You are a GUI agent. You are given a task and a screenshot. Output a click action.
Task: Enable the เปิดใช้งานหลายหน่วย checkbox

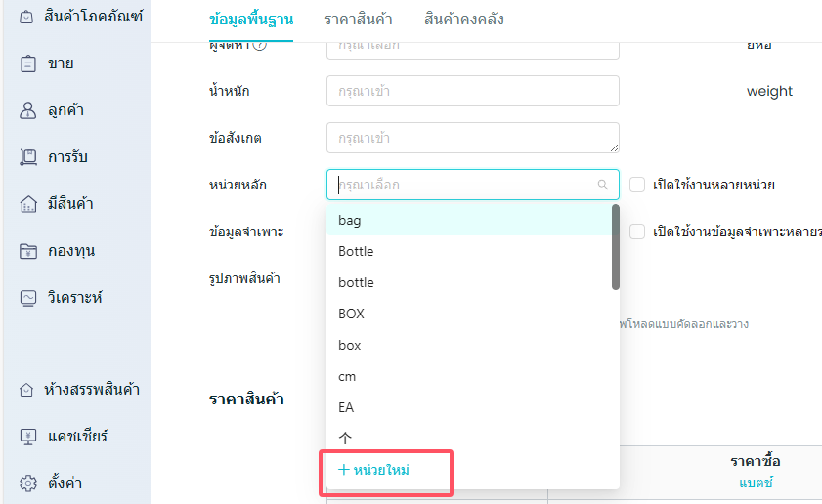[x=637, y=185]
